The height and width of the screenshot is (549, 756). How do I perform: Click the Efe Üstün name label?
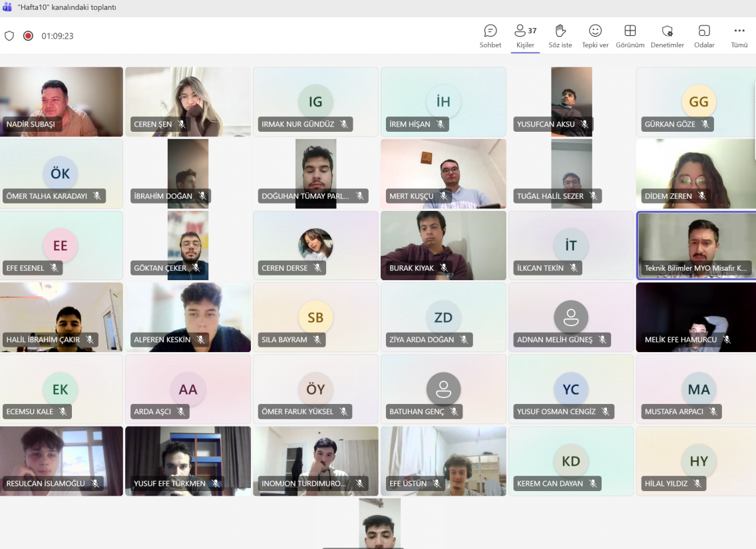coord(408,484)
